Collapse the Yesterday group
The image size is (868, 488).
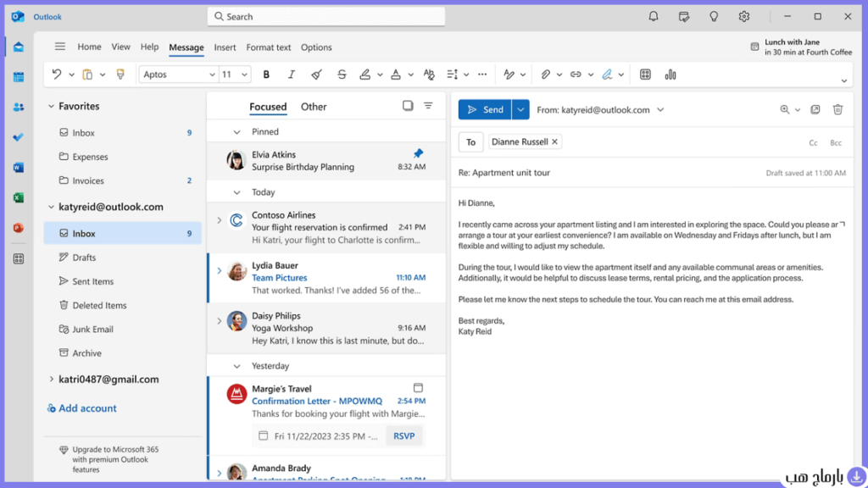[x=237, y=366]
